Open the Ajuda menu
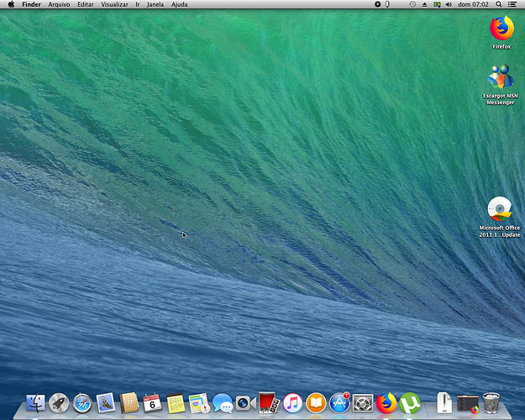 pos(180,4)
